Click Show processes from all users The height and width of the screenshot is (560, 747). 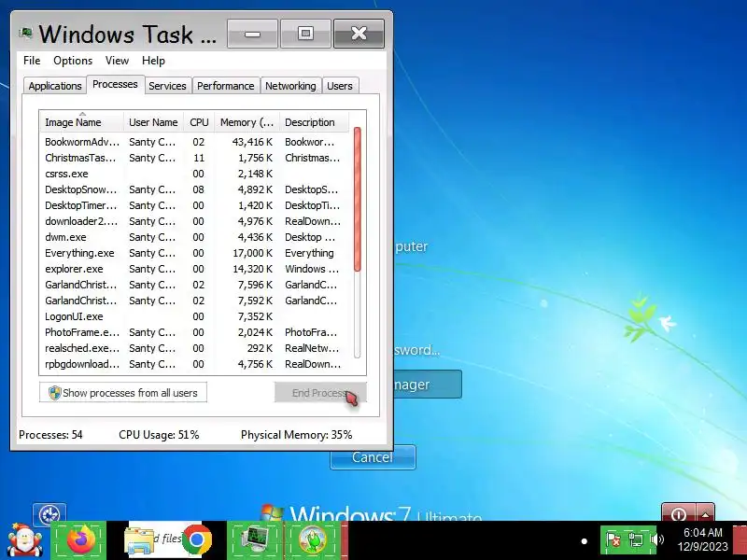(x=123, y=392)
